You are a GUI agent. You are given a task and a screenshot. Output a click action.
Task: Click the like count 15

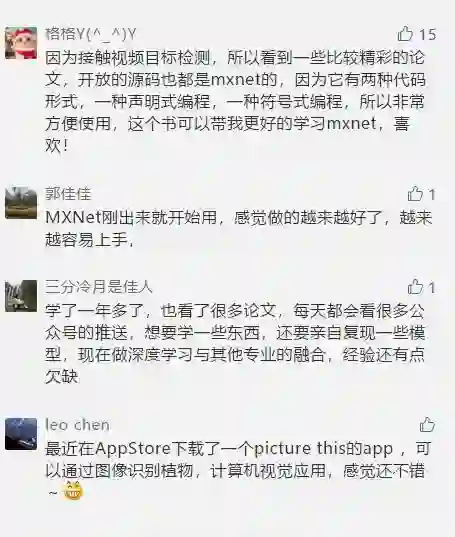[428, 34]
